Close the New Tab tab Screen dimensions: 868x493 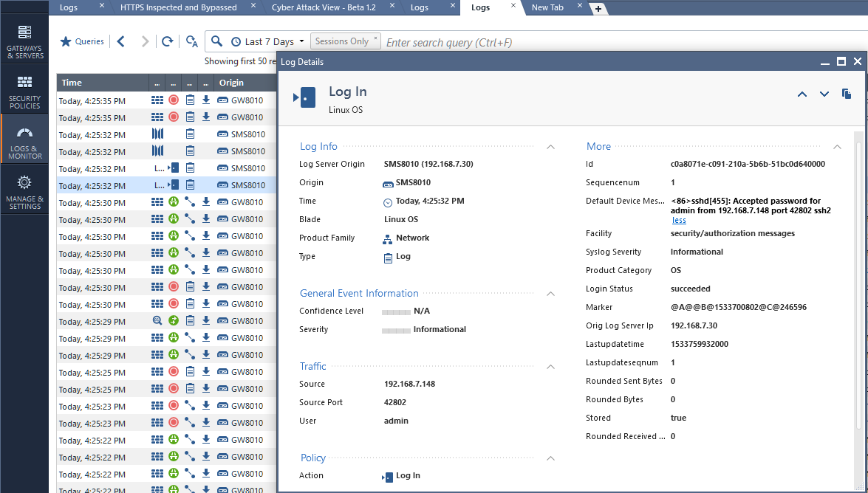tap(580, 5)
